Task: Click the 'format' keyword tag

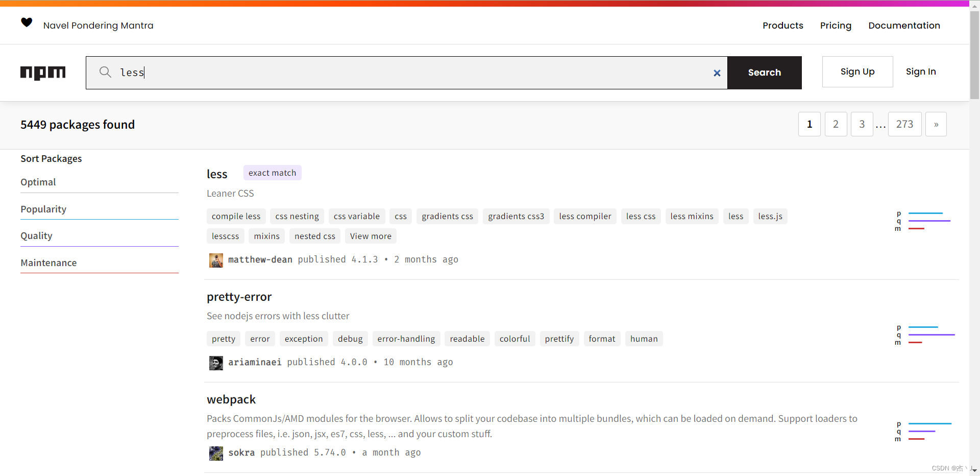Action: [602, 339]
